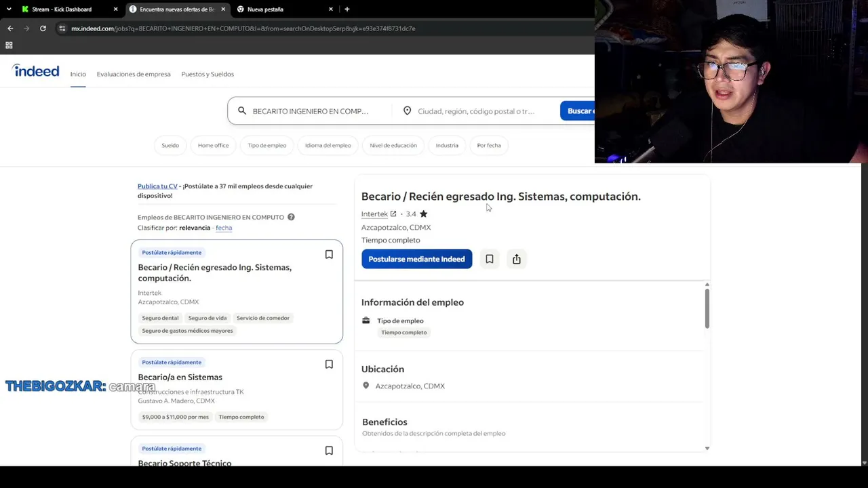Click the 3.4 star rating icon

point(424,214)
